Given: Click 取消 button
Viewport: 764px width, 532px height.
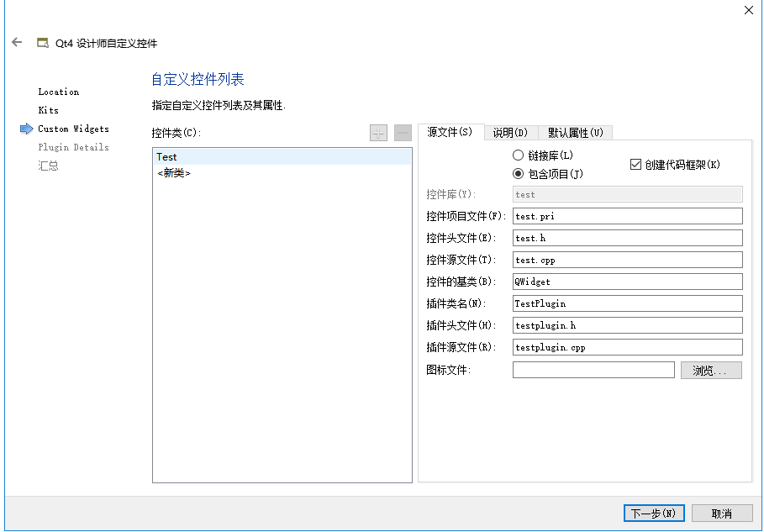Looking at the screenshot, I should coord(722,514).
